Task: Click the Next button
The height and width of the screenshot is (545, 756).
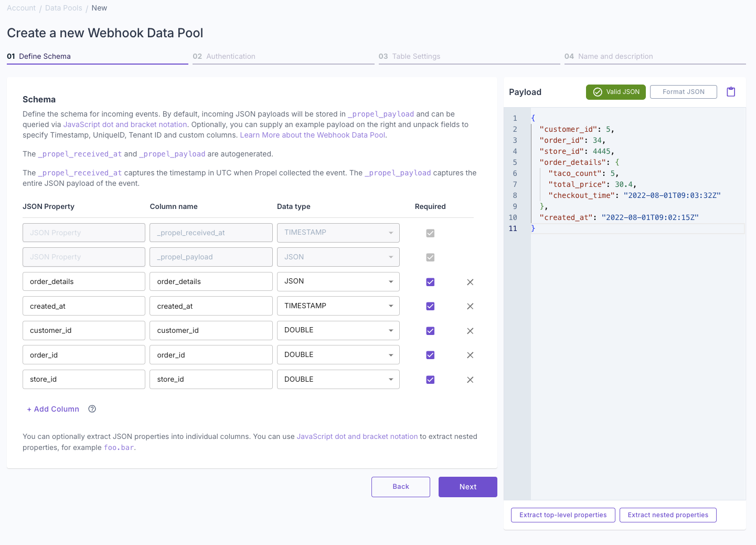Action: click(467, 487)
